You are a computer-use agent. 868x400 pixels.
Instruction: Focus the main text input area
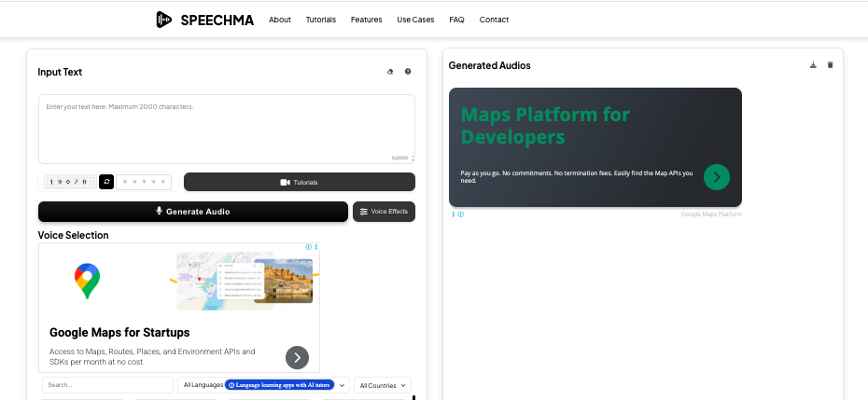point(227,129)
